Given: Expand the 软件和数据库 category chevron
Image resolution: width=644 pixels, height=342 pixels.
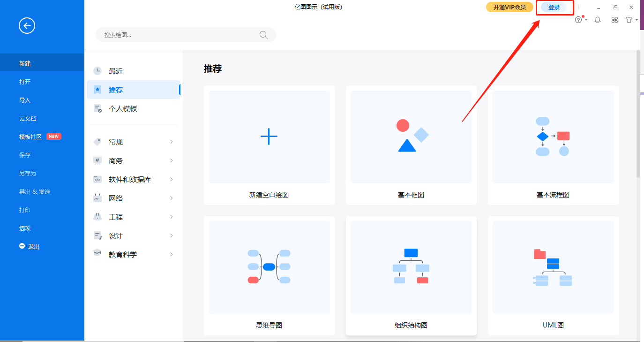Looking at the screenshot, I should tap(172, 179).
